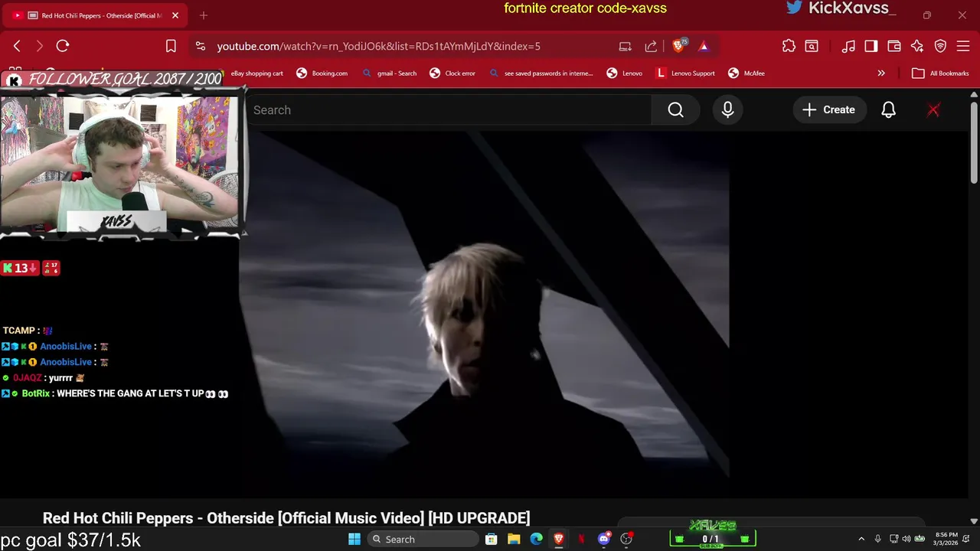This screenshot has height=551, width=980.
Task: Open YouTube notifications bell
Action: (x=888, y=110)
